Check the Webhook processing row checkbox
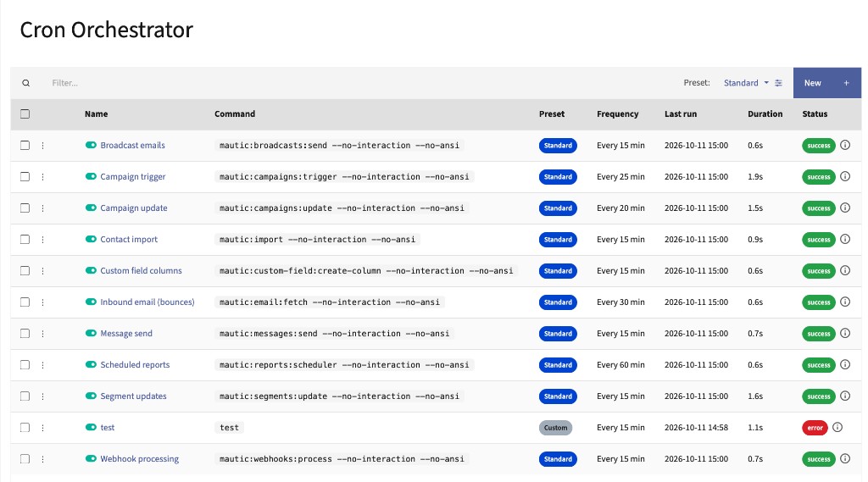 [x=25, y=459]
